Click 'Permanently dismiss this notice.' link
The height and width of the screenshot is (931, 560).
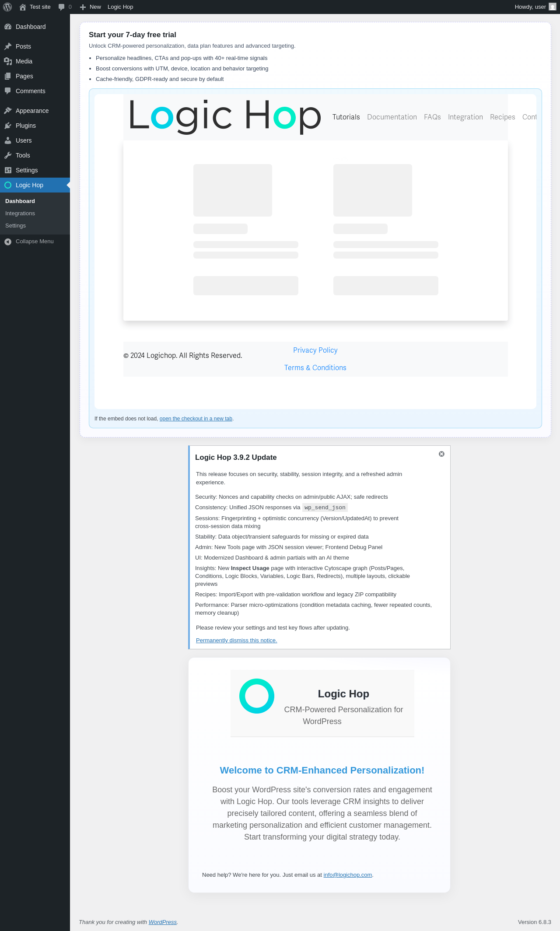(237, 640)
